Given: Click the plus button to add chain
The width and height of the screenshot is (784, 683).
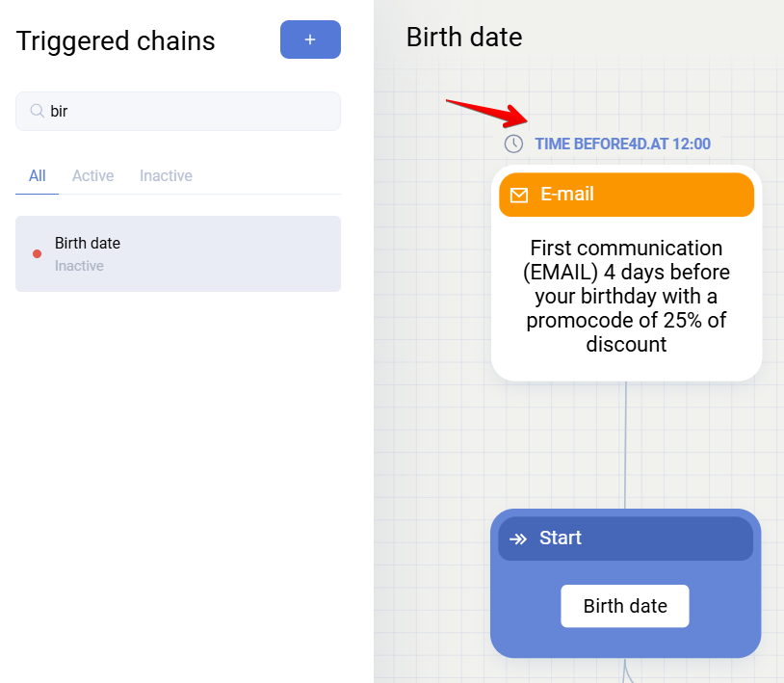Looking at the screenshot, I should (x=310, y=39).
